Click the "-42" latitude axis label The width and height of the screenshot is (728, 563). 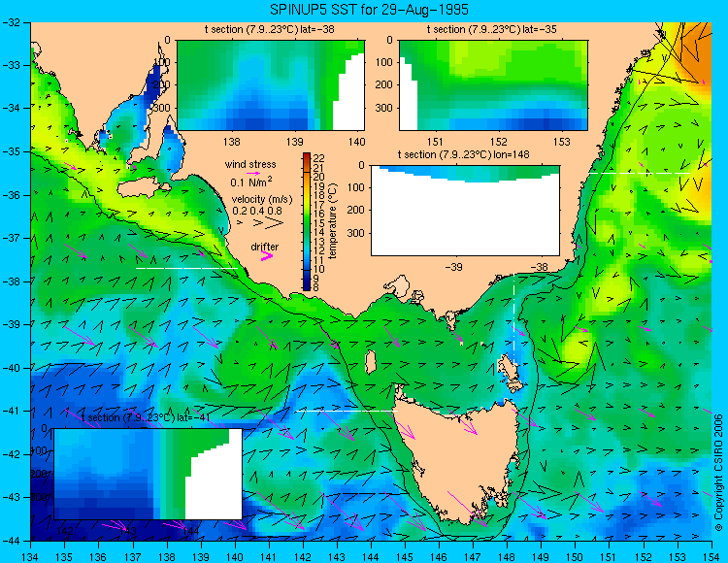[x=11, y=454]
